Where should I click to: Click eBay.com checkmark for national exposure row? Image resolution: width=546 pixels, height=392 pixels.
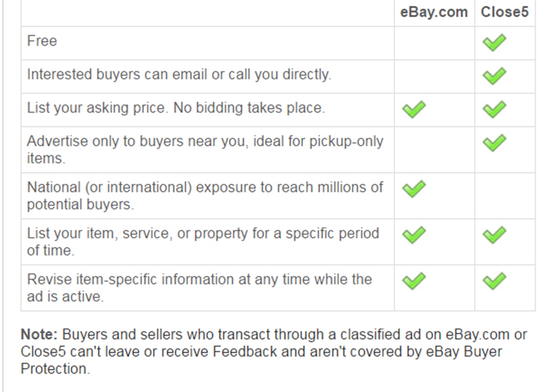coord(414,189)
